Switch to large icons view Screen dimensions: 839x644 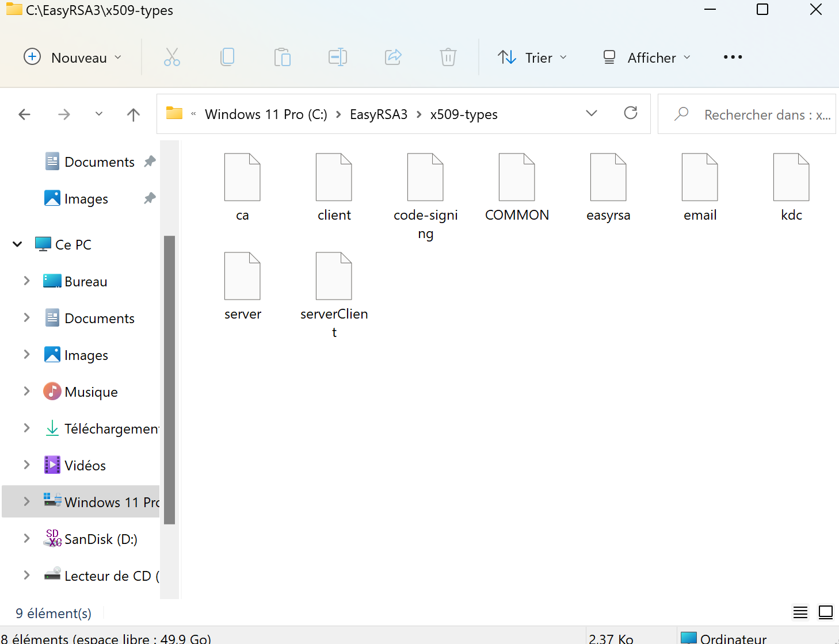pyautogui.click(x=826, y=612)
